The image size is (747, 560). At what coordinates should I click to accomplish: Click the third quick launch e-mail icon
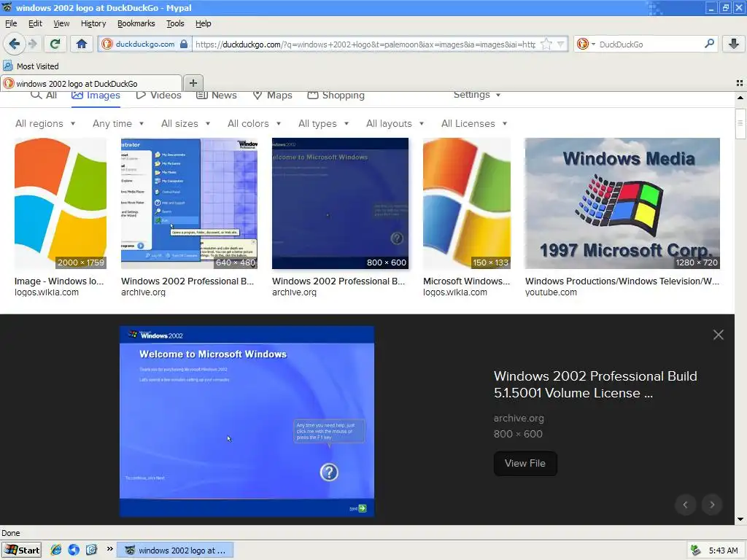(x=91, y=550)
